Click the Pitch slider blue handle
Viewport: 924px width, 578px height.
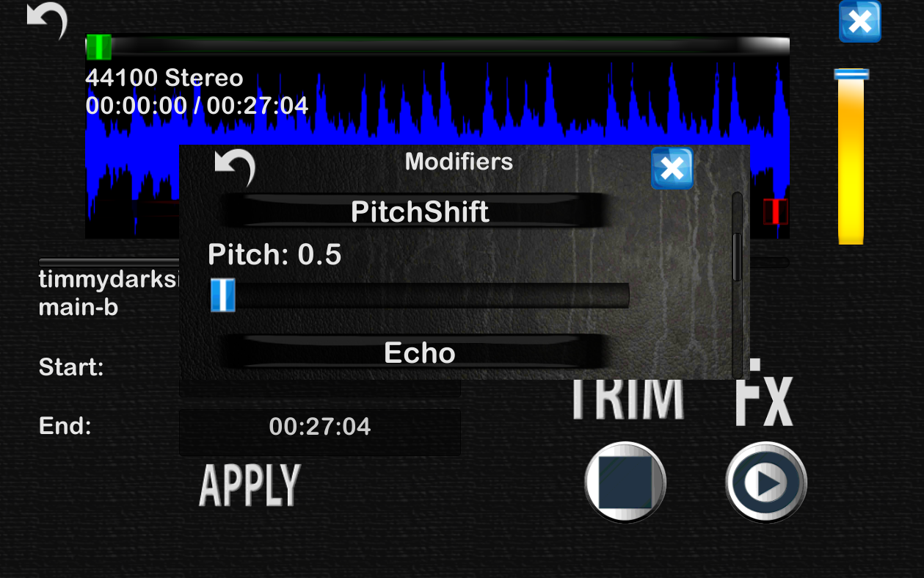tap(223, 295)
